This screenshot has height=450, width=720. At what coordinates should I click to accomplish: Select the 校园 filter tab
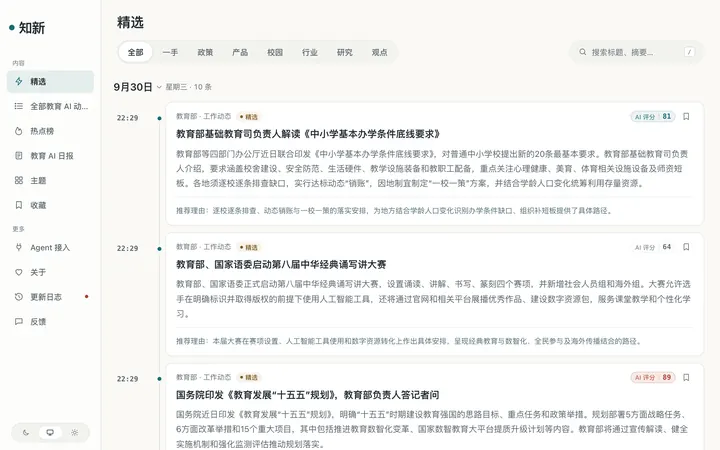(275, 52)
